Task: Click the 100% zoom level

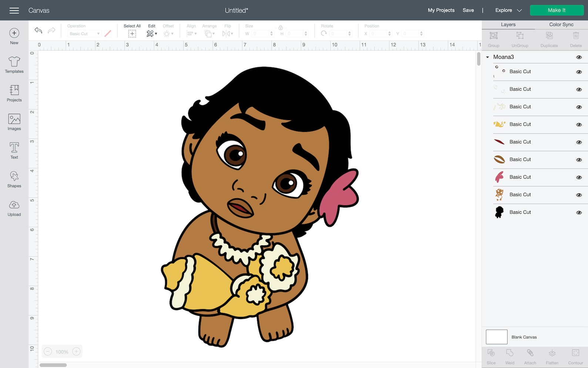Action: click(x=62, y=352)
